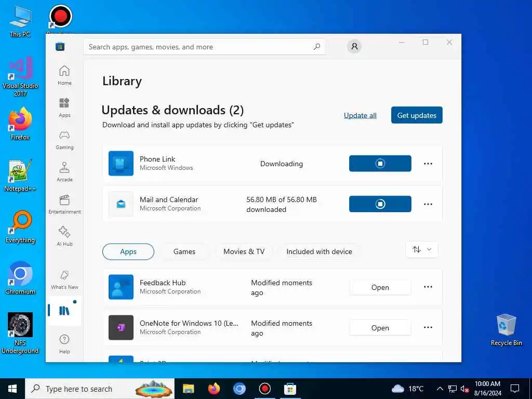This screenshot has height=399, width=532.
Task: Select the Everything desktop shortcut
Action: pos(20,227)
